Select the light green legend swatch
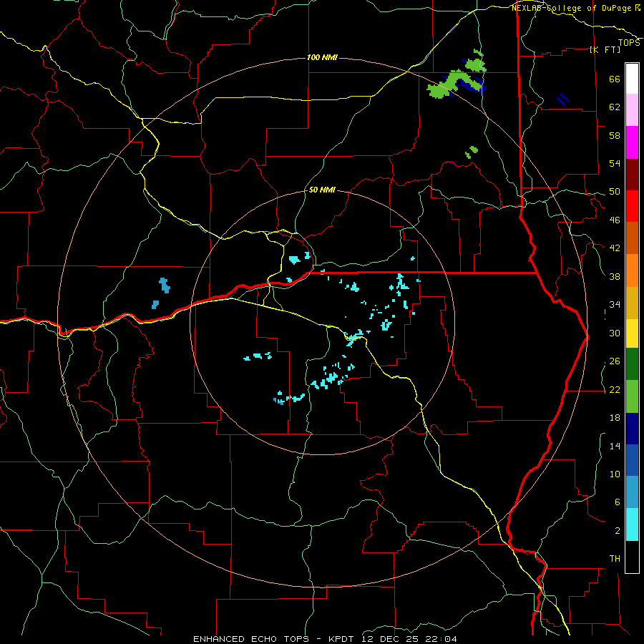This screenshot has height=644, width=644. click(632, 396)
